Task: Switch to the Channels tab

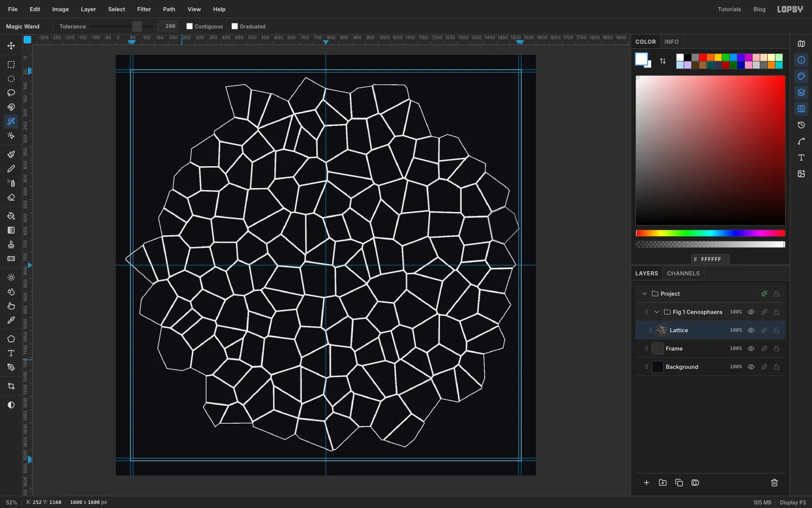Action: 683,273
